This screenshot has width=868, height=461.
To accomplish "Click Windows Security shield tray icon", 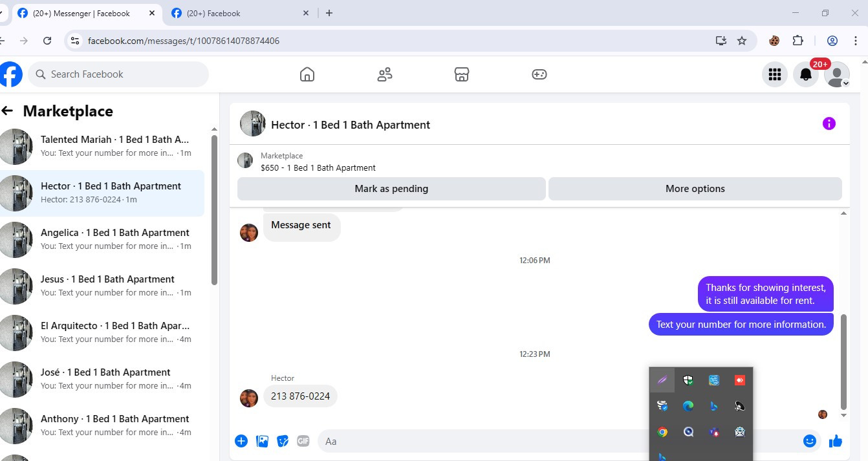I will pyautogui.click(x=688, y=380).
